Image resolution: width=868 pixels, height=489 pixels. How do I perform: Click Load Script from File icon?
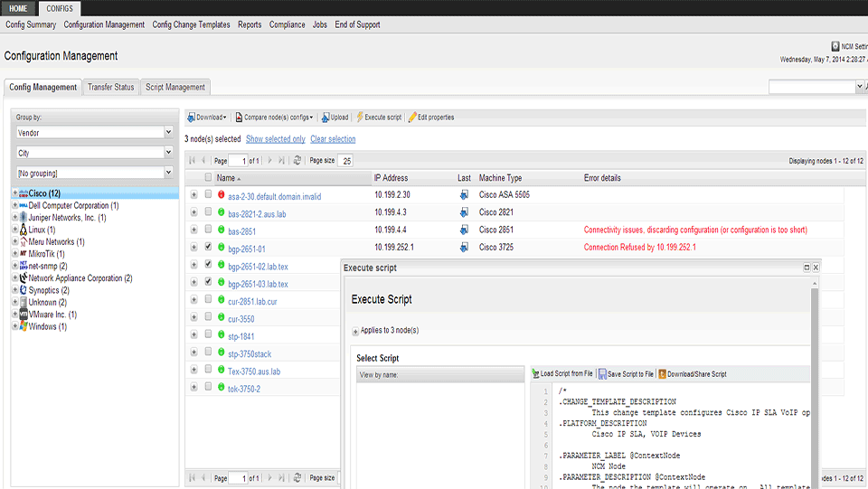535,374
